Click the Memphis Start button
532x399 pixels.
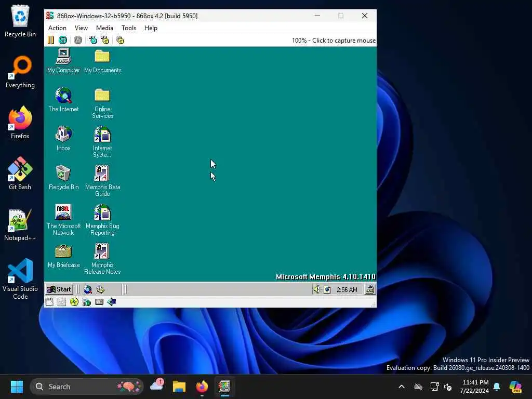click(x=59, y=289)
